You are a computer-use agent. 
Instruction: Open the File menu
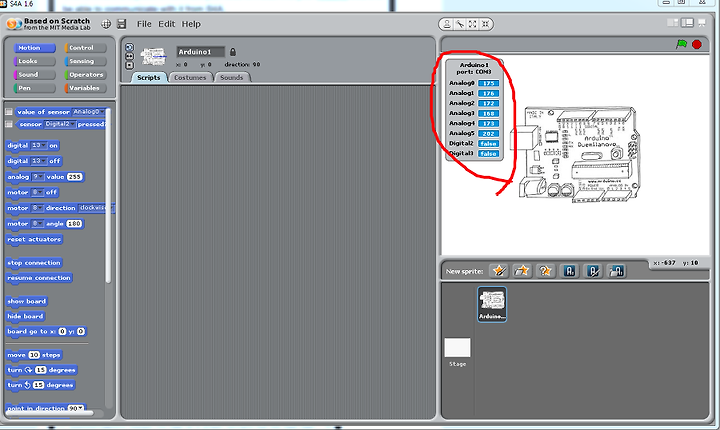point(144,24)
